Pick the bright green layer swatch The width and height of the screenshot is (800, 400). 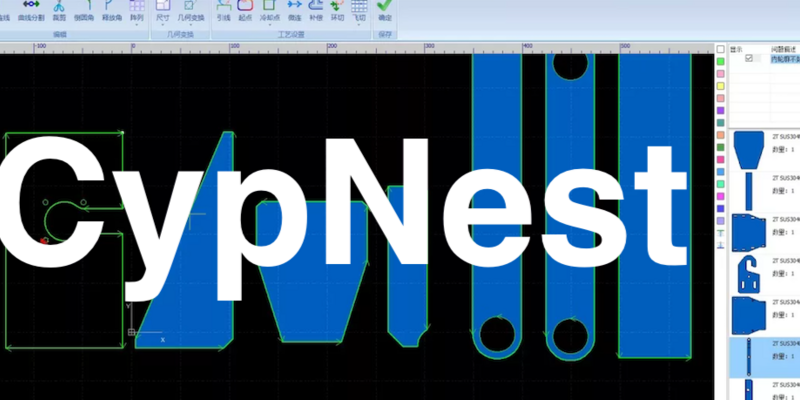(720, 62)
